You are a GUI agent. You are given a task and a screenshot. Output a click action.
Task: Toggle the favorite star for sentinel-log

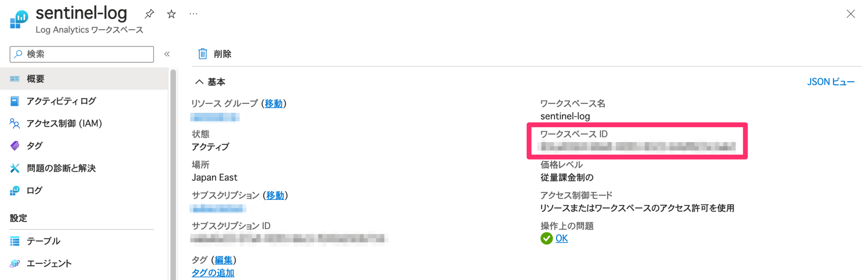pyautogui.click(x=171, y=14)
